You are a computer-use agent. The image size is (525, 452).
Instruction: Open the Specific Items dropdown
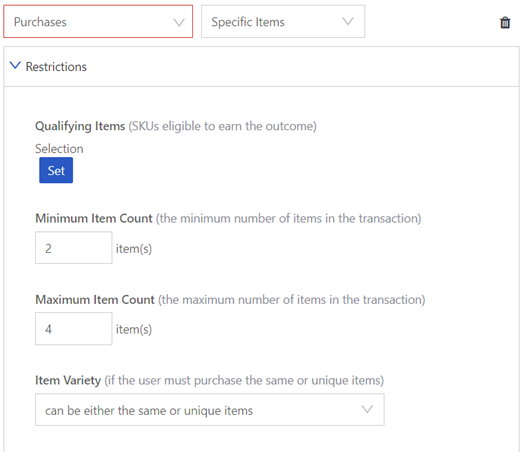coord(283,21)
